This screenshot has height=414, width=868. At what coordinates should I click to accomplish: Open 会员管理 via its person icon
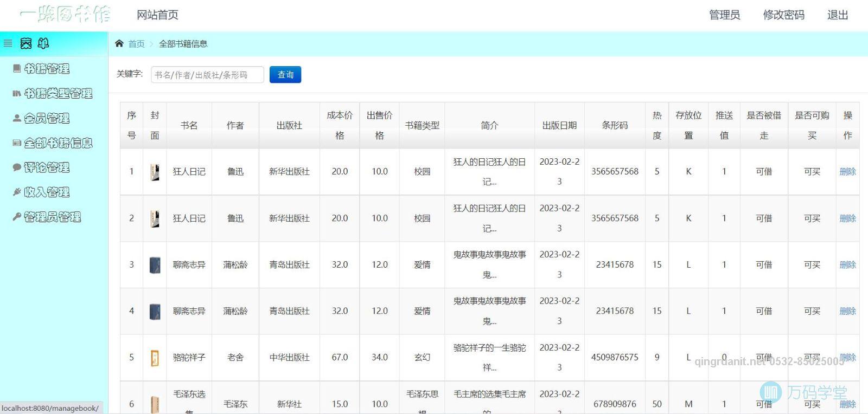click(x=17, y=118)
